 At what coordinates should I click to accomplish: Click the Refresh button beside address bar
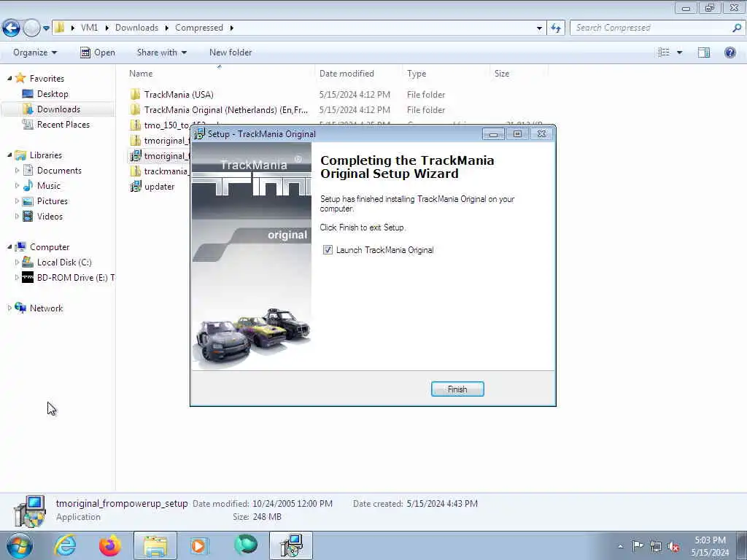click(x=556, y=28)
